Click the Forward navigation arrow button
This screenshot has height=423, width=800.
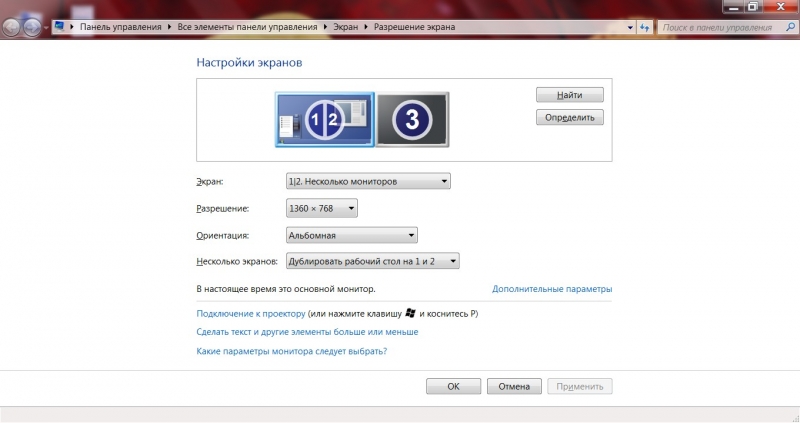(x=34, y=28)
